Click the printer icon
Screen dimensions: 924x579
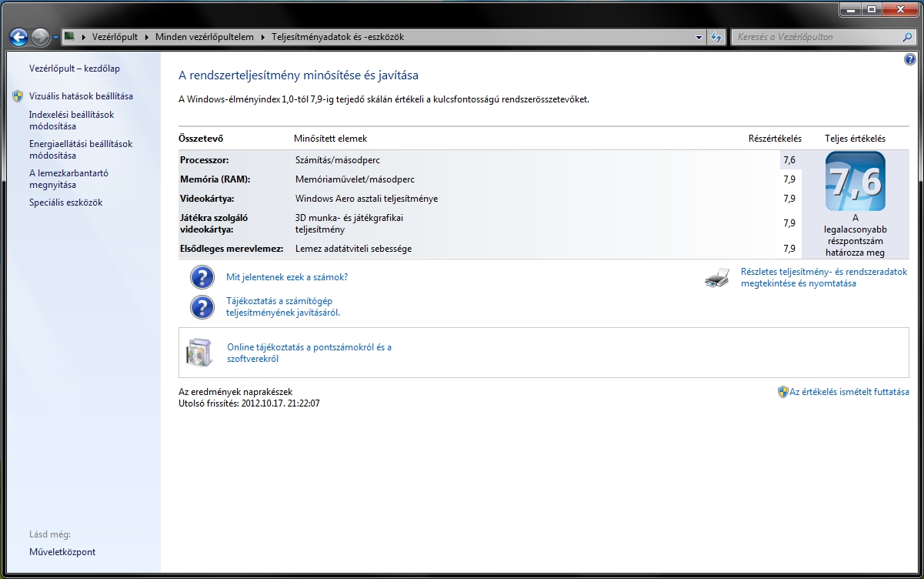click(x=717, y=278)
